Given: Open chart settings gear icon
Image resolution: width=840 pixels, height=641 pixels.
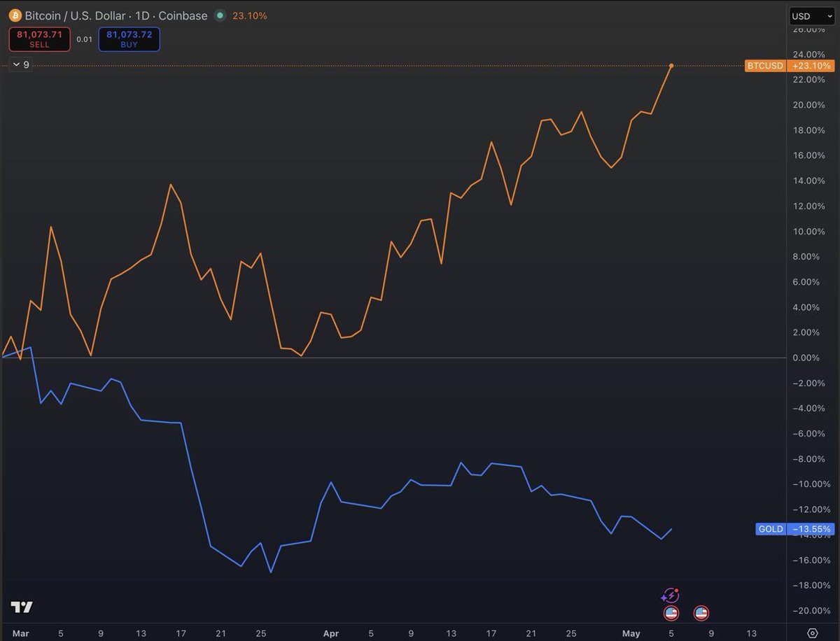Looking at the screenshot, I should pos(813,633).
